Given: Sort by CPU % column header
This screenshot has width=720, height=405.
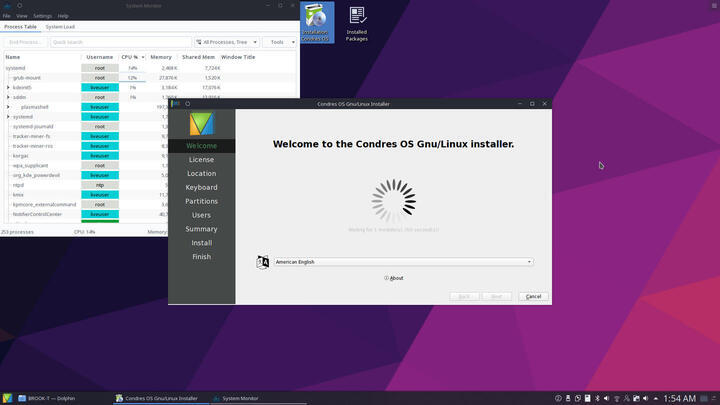Looking at the screenshot, I should tap(133, 57).
